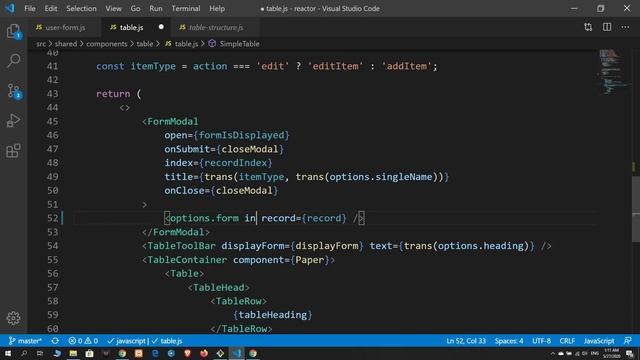Image resolution: width=640 pixels, height=360 pixels.
Task: Open the View menu
Action: (x=113, y=8)
